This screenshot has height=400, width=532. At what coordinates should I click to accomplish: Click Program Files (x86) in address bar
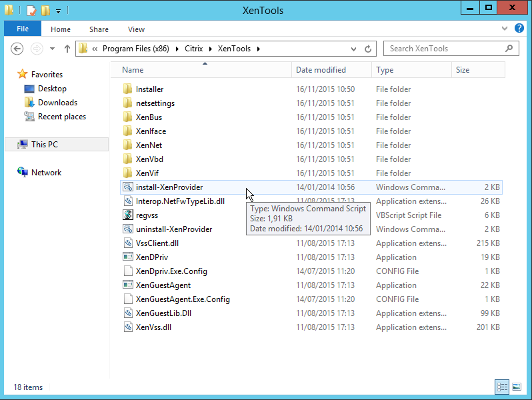[x=136, y=49]
